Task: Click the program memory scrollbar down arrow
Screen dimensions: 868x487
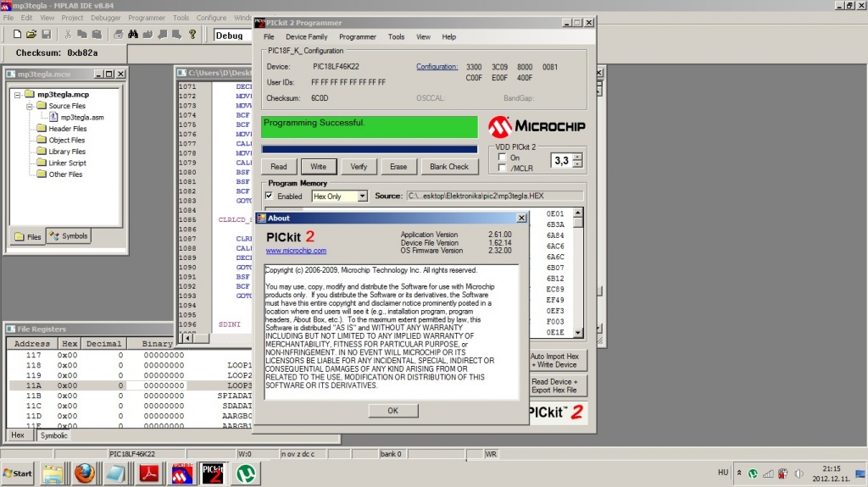Action: coord(578,333)
